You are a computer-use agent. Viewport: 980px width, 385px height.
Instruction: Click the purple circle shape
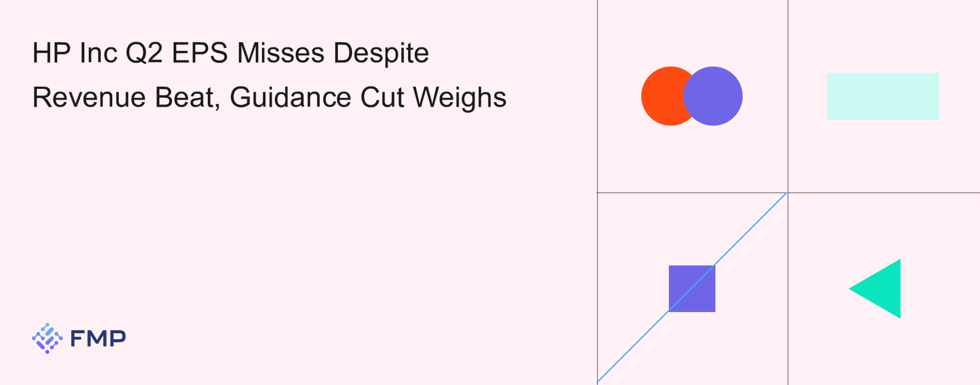coord(713,96)
